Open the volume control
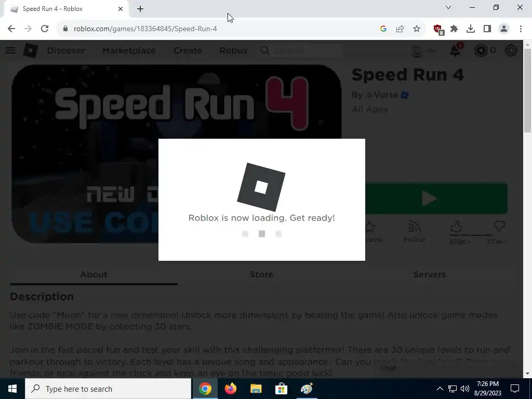532x399 pixels. click(465, 389)
